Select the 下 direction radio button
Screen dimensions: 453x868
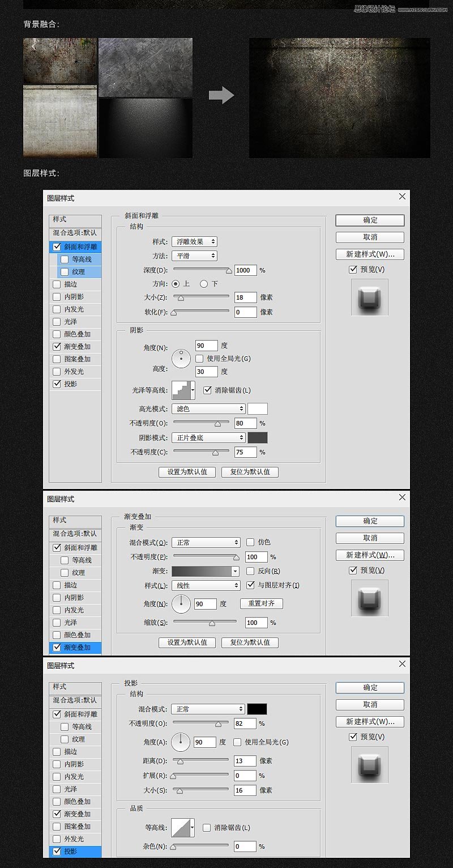pos(204,284)
